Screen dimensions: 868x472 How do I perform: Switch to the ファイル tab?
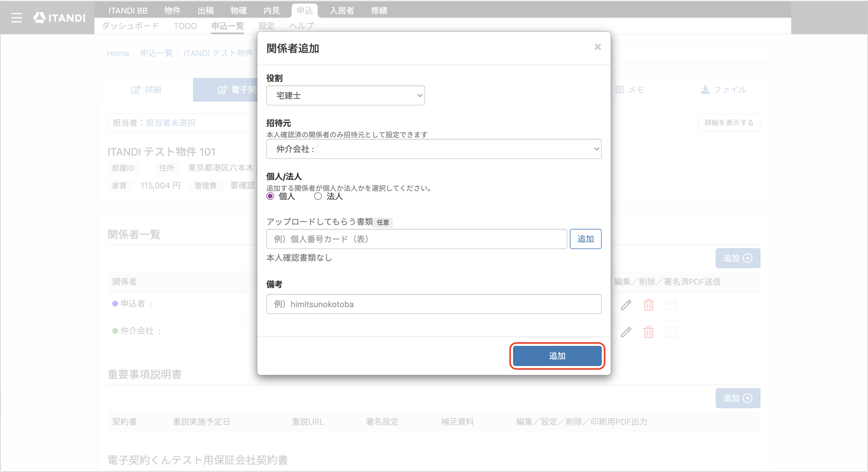click(723, 90)
